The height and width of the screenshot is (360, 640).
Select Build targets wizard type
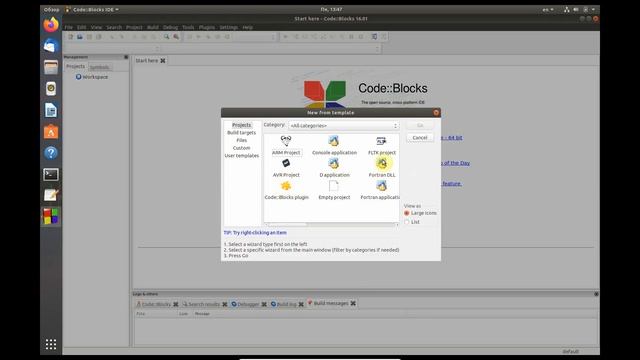click(241, 133)
